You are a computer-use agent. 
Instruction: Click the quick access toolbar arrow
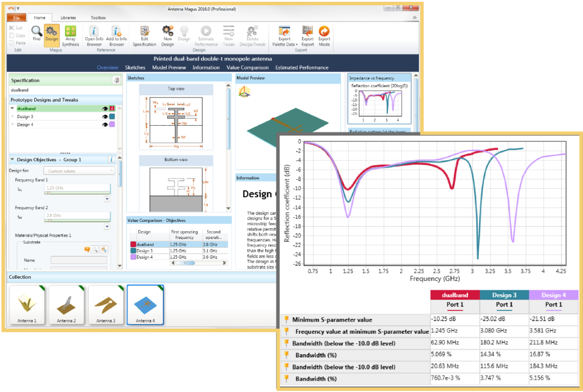(18, 8)
